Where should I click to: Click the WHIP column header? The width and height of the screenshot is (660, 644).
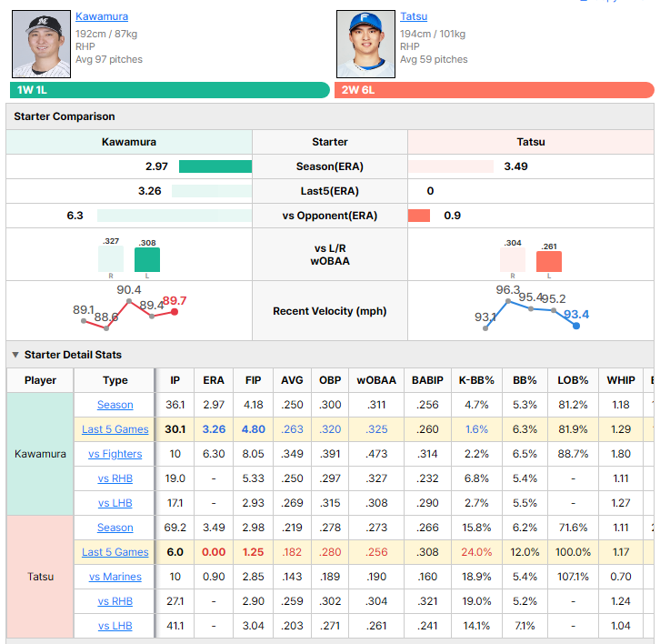tap(621, 380)
